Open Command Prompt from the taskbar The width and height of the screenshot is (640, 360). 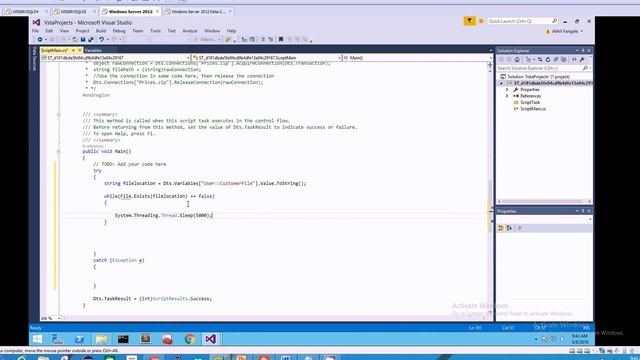coord(123,339)
